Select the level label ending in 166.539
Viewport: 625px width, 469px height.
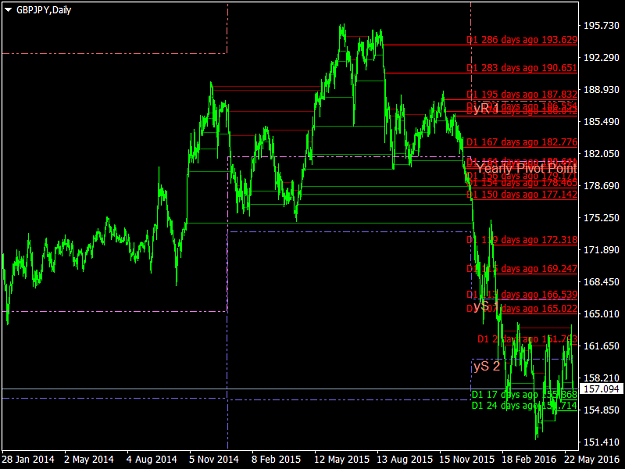tap(521, 294)
